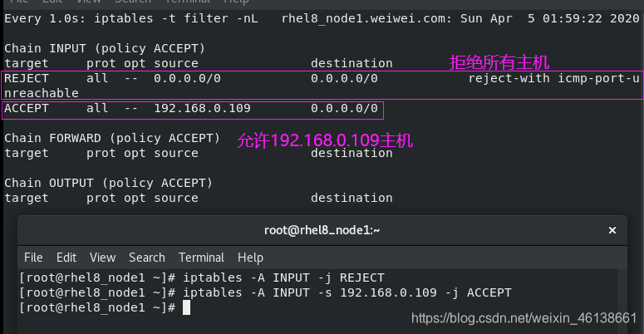
Task: Click 'destination' column header under Chain INPUT
Action: pos(351,63)
